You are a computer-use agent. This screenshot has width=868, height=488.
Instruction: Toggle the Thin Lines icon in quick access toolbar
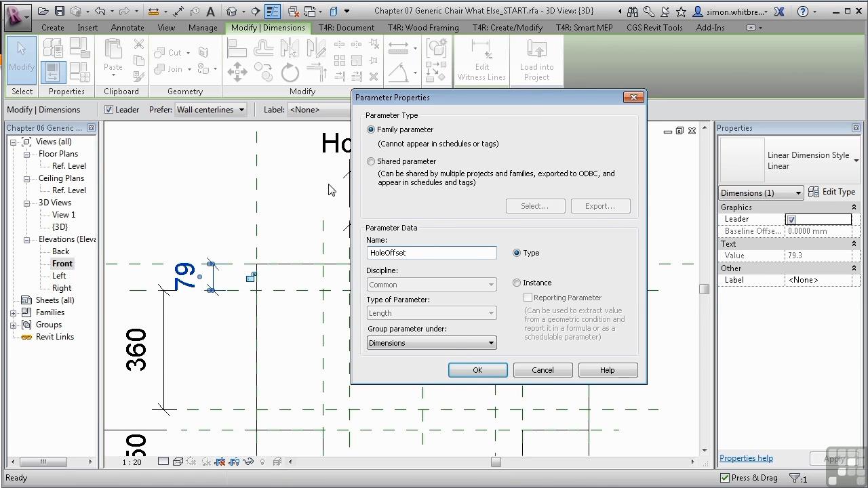pos(273,12)
